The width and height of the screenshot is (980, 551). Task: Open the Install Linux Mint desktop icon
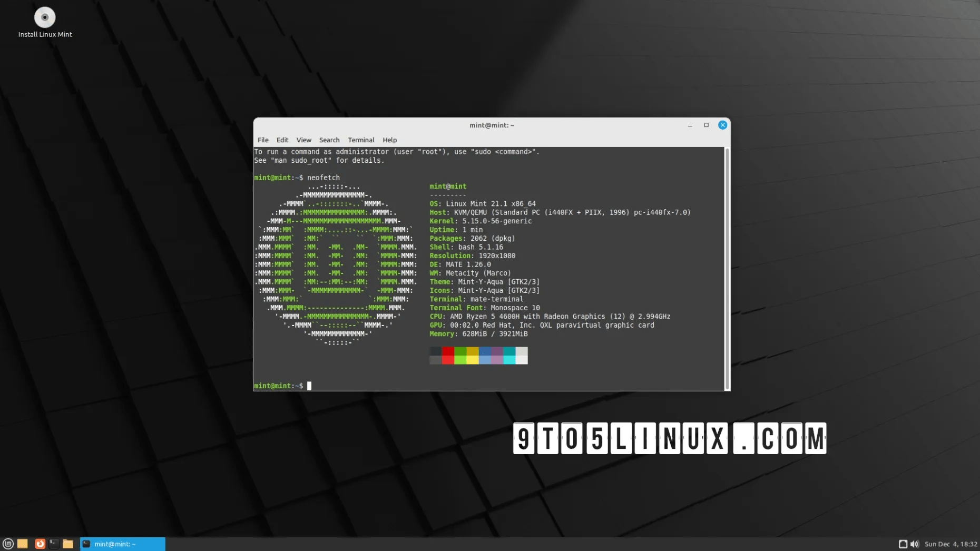(x=45, y=22)
